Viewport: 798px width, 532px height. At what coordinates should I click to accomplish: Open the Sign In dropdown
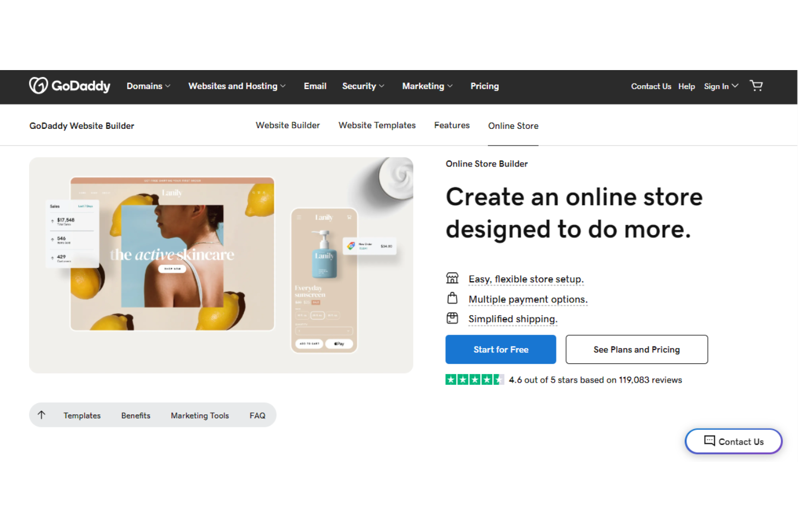point(721,86)
